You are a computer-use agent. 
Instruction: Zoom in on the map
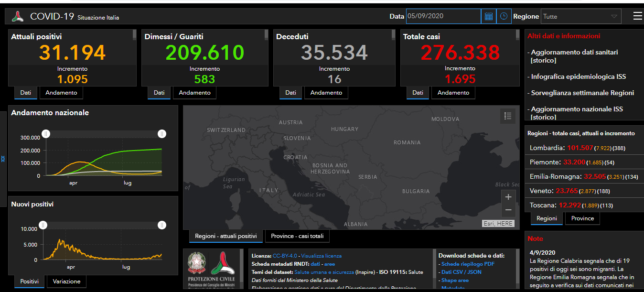pos(508,197)
